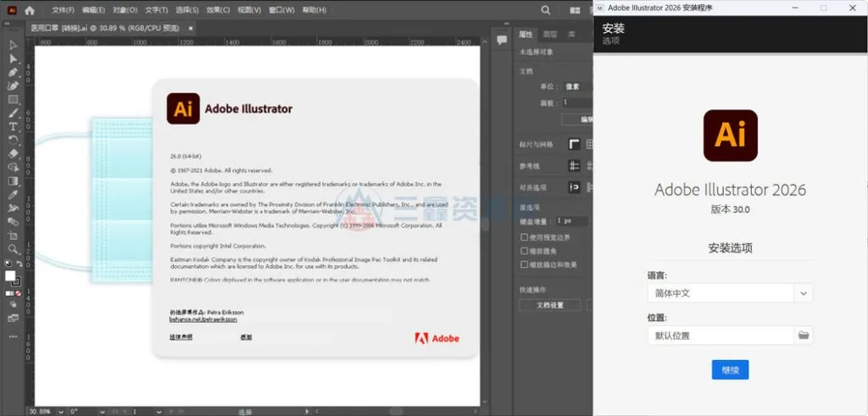Select the Rectangle tool
The width and height of the screenshot is (868, 416).
click(13, 100)
